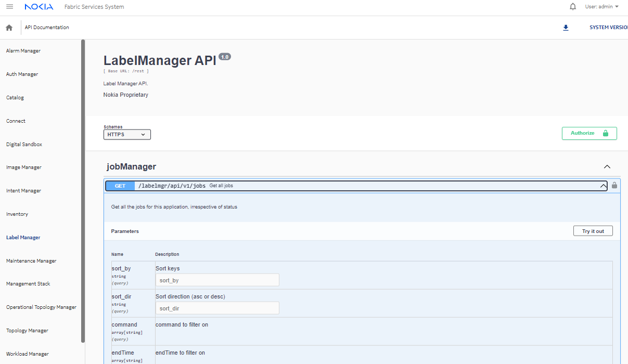Click the Nokia Proprietary text

(126, 95)
